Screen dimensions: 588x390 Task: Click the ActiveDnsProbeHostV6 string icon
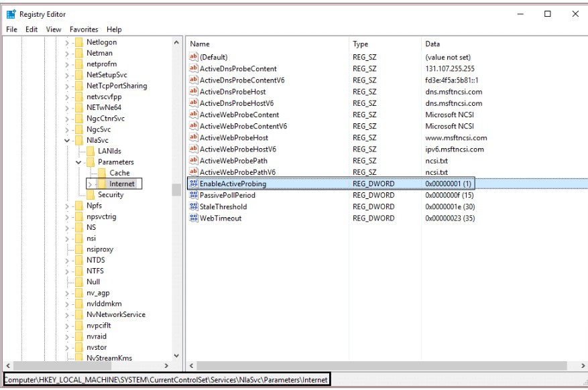tap(194, 103)
